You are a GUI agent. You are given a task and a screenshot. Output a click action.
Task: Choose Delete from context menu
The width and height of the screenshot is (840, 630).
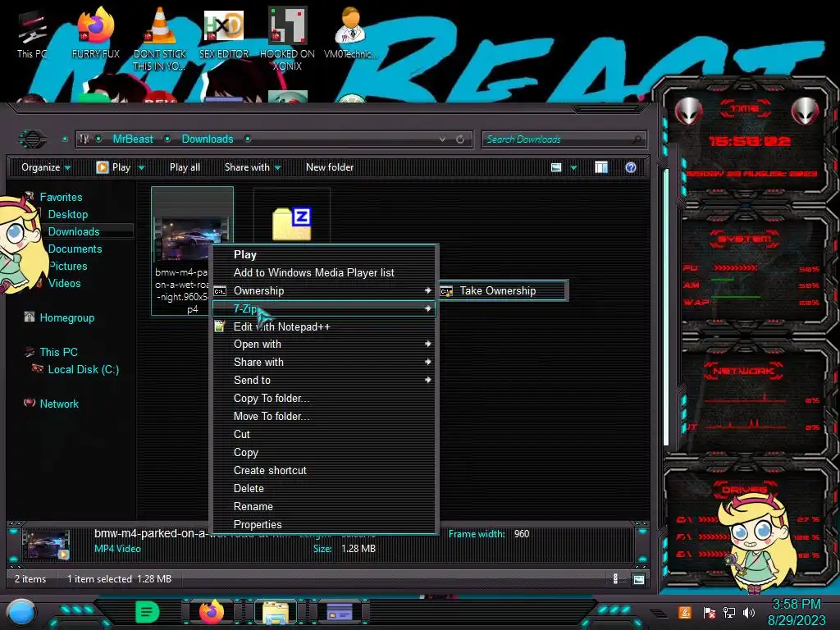[326, 488]
